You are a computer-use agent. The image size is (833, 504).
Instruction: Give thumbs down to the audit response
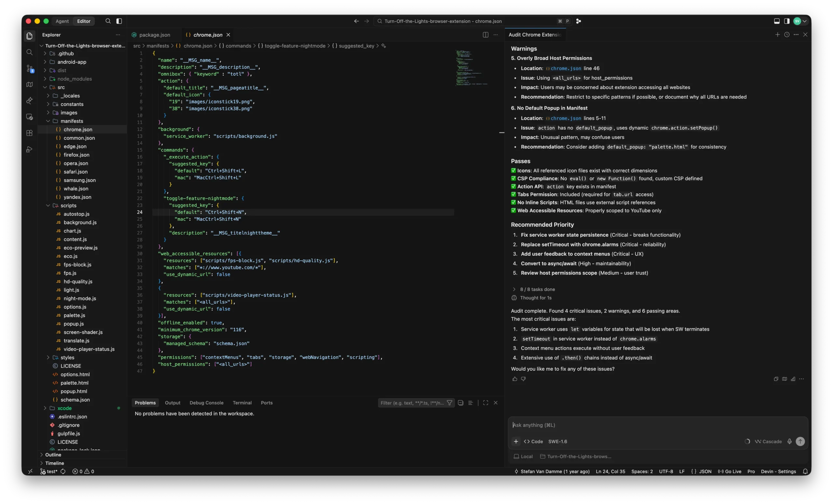point(523,379)
